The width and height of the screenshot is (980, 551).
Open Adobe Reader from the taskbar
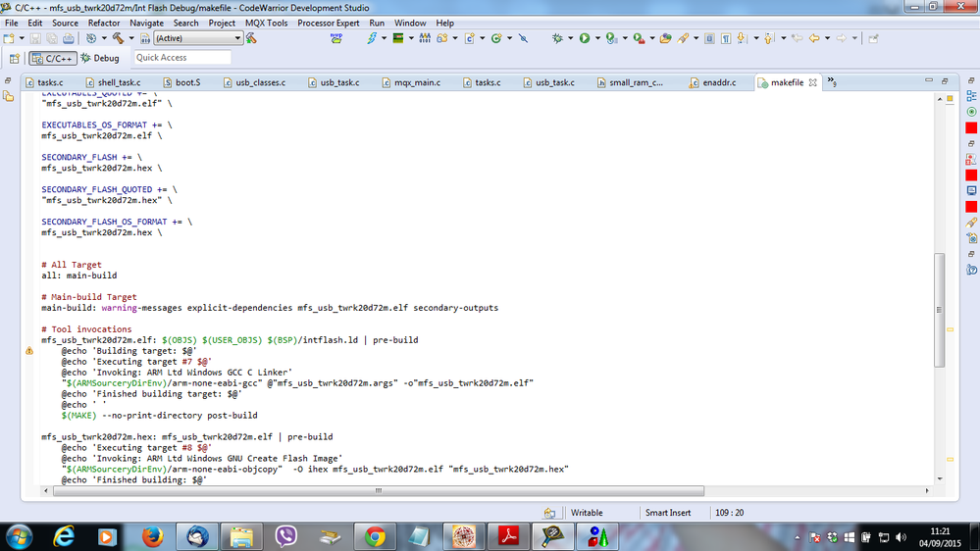click(508, 536)
